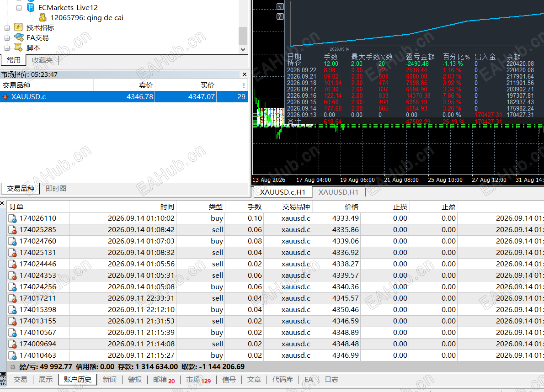Click the 技术指标 function icon
The width and height of the screenshot is (544, 392).
(x=18, y=27)
